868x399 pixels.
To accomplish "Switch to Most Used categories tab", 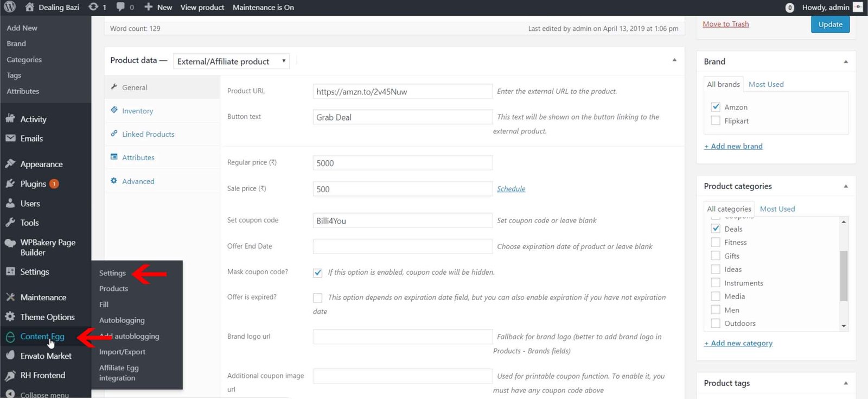I will [777, 209].
